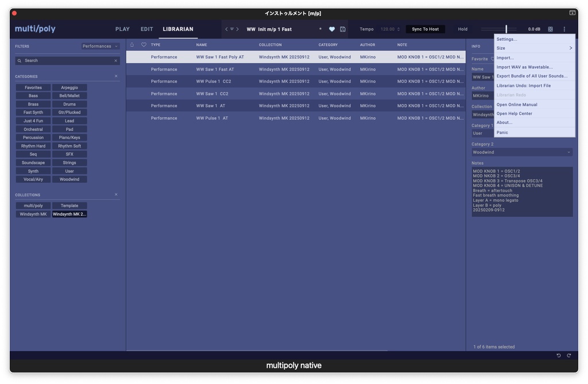
Task: Toggle the Brass category filter
Action: click(32, 104)
